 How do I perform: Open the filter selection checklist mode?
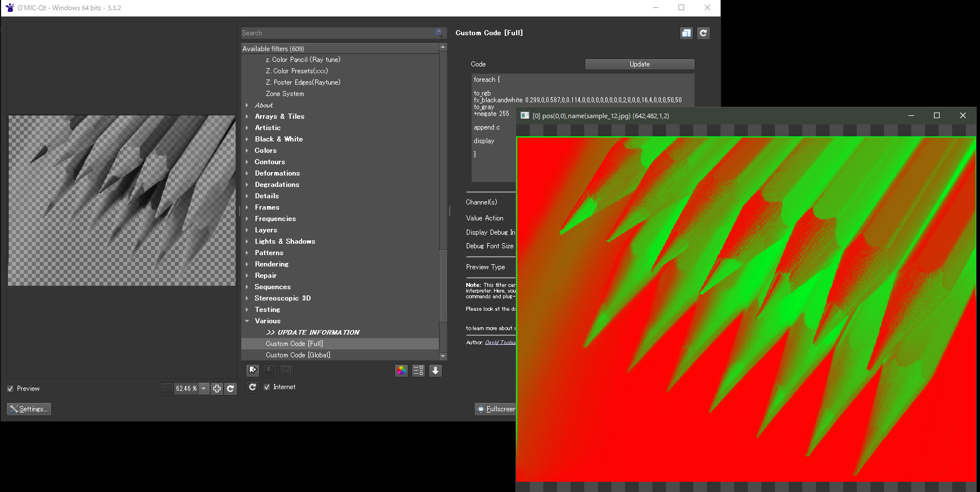pyautogui.click(x=418, y=370)
